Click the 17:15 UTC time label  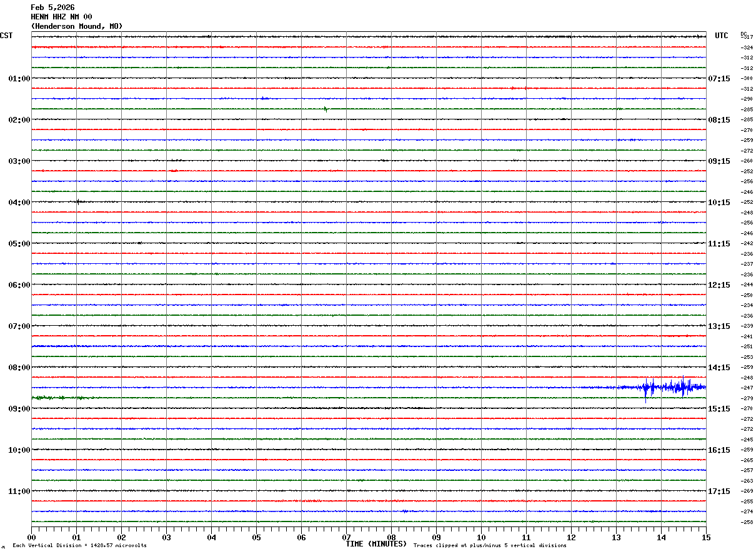point(719,491)
